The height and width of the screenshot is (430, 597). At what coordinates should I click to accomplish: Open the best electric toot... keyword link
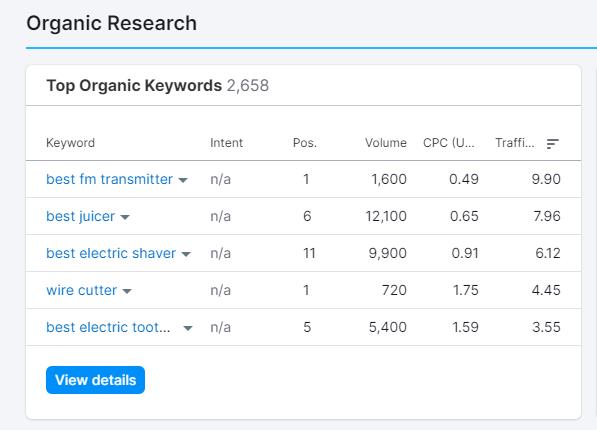tap(108, 327)
